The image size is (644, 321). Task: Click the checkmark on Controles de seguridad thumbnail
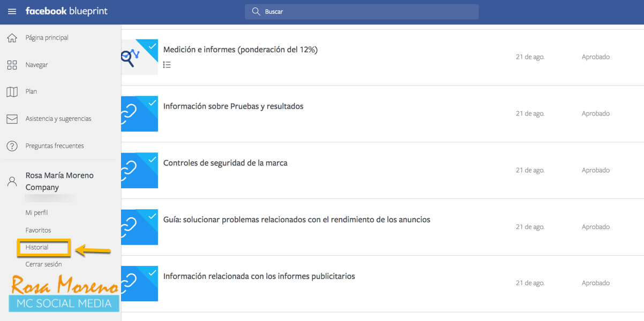(x=152, y=159)
